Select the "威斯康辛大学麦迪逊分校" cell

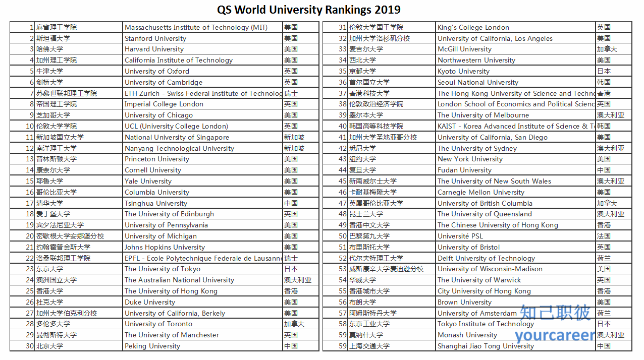(392, 269)
